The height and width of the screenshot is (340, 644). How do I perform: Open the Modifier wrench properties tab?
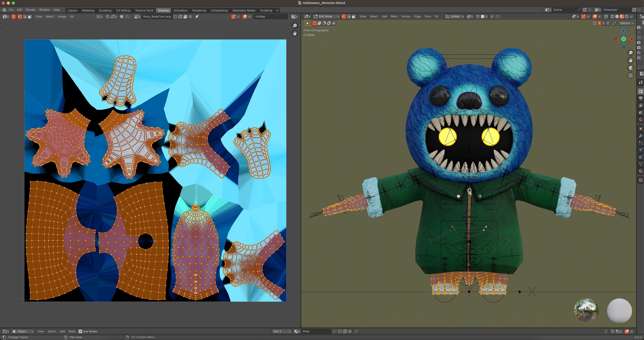640,136
